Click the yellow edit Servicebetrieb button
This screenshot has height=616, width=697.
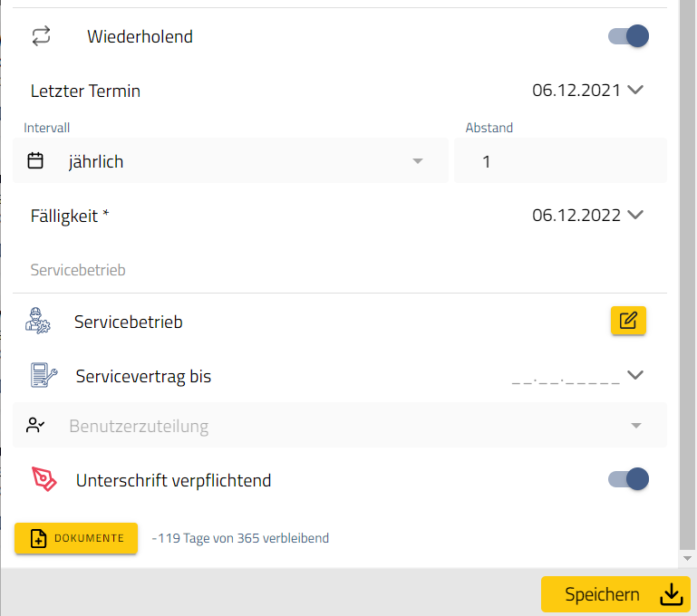coord(628,321)
